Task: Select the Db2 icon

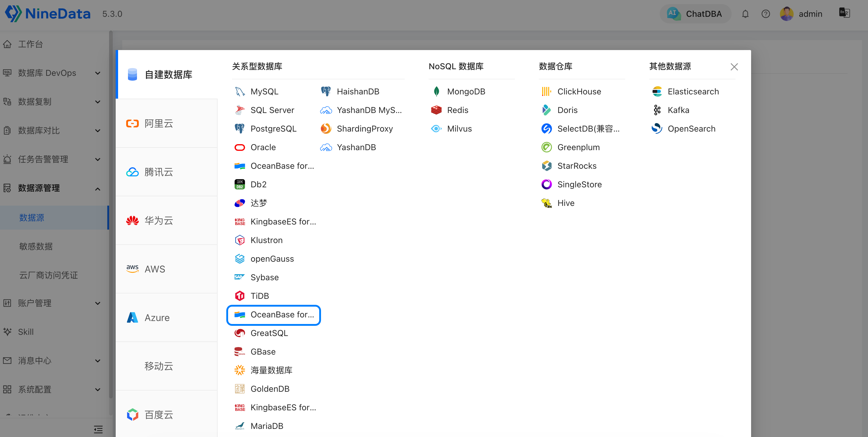Action: (239, 184)
